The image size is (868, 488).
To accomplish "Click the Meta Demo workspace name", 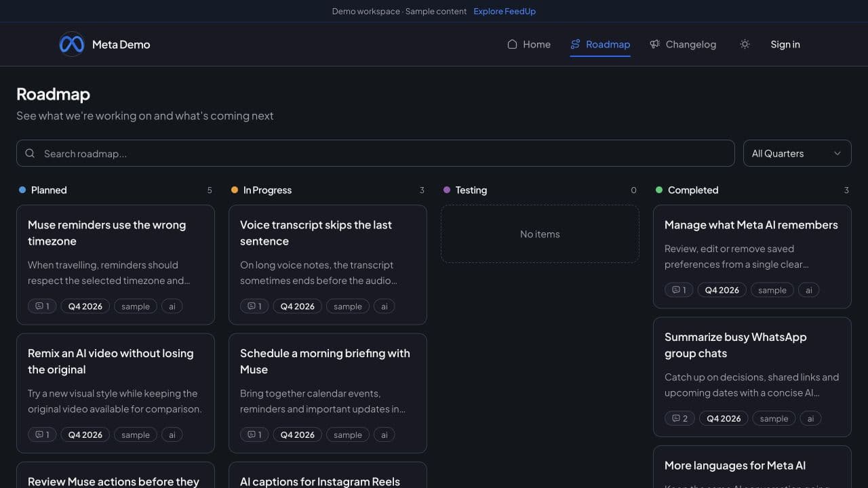I will pos(121,44).
